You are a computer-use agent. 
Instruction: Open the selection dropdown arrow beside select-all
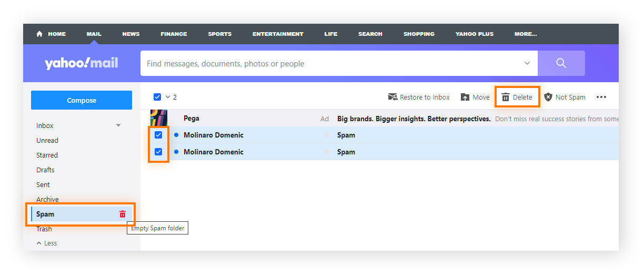[168, 97]
